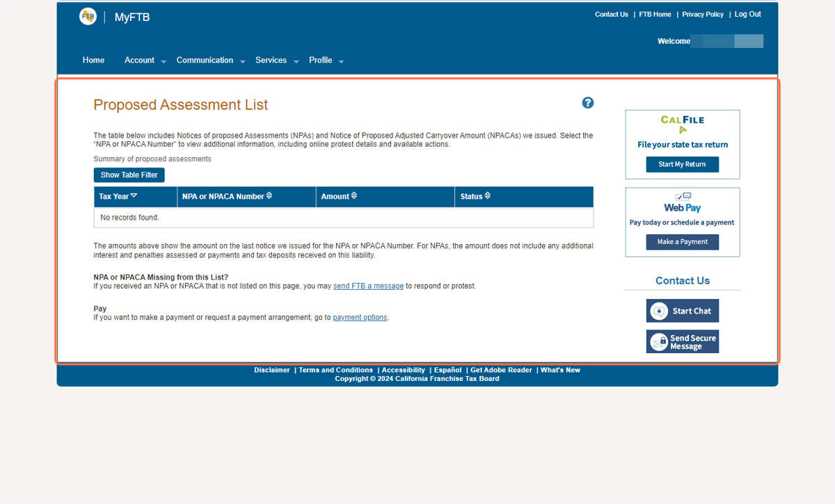Send a Secure Message button

pyautogui.click(x=682, y=341)
